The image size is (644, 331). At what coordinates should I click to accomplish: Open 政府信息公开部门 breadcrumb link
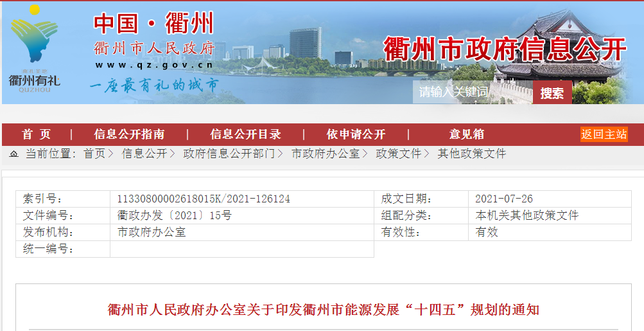click(x=229, y=154)
